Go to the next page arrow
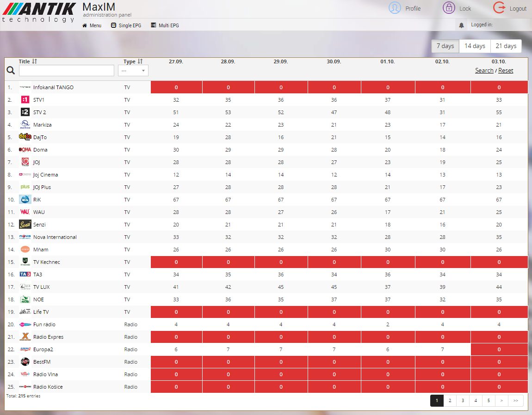The image size is (532, 415). click(501, 401)
